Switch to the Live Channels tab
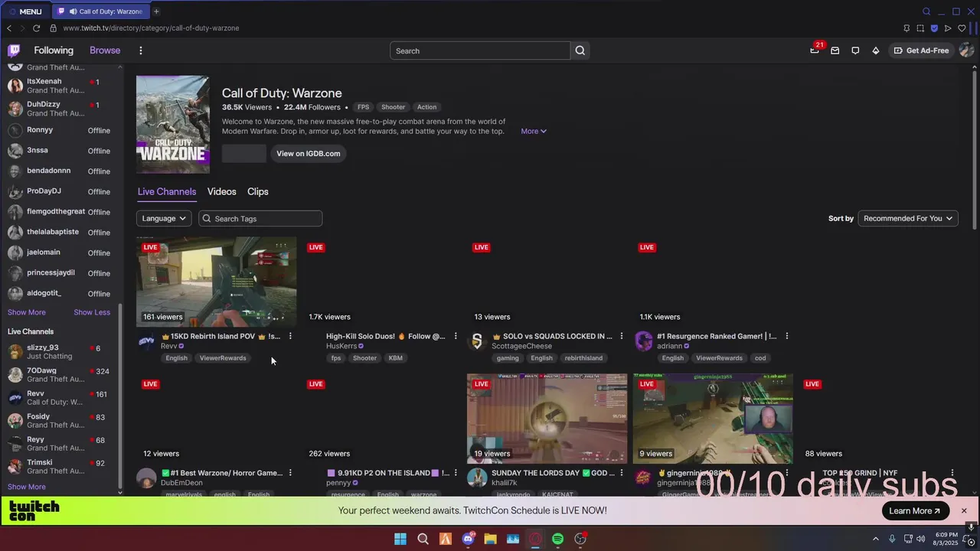This screenshot has width=980, height=551. pyautogui.click(x=167, y=191)
